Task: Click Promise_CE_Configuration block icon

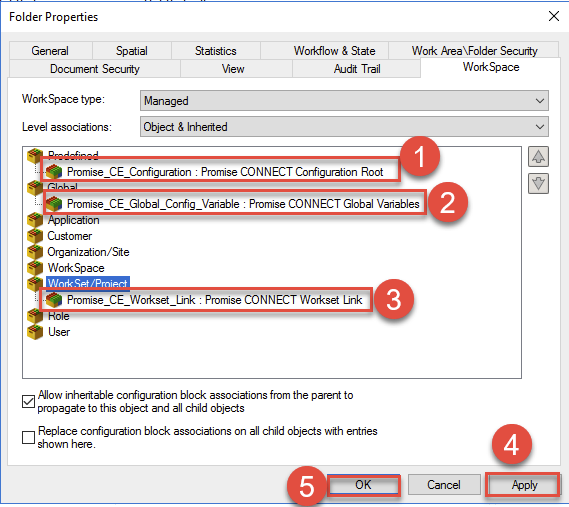Action: (54, 172)
